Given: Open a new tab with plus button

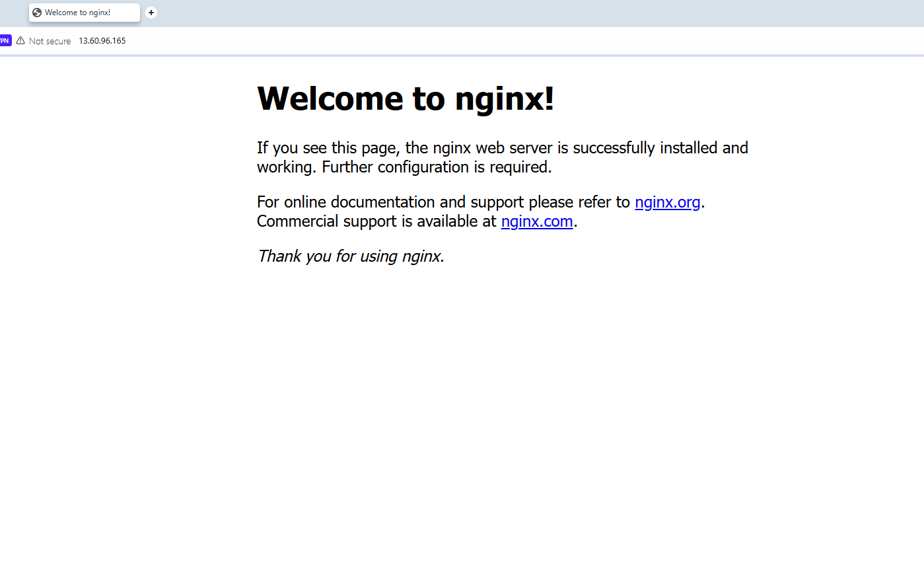Looking at the screenshot, I should [x=151, y=13].
